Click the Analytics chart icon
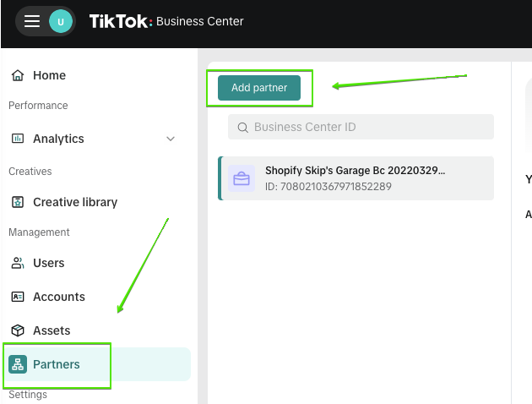Screen dimensions: 532x404 (18, 139)
